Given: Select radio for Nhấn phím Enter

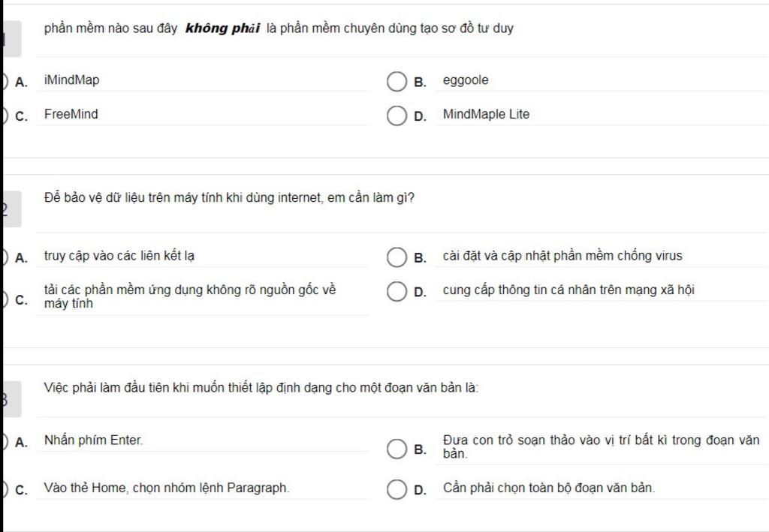Looking at the screenshot, I should tap(5, 442).
